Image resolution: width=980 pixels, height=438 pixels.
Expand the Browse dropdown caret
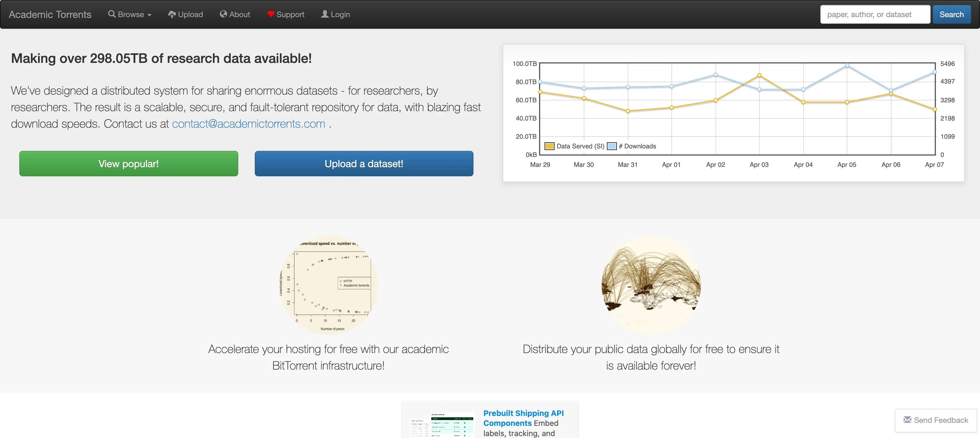(x=149, y=15)
